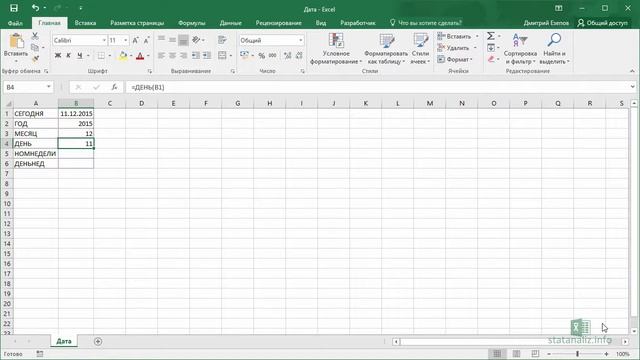Select the Дата sheet tab

(x=64, y=341)
